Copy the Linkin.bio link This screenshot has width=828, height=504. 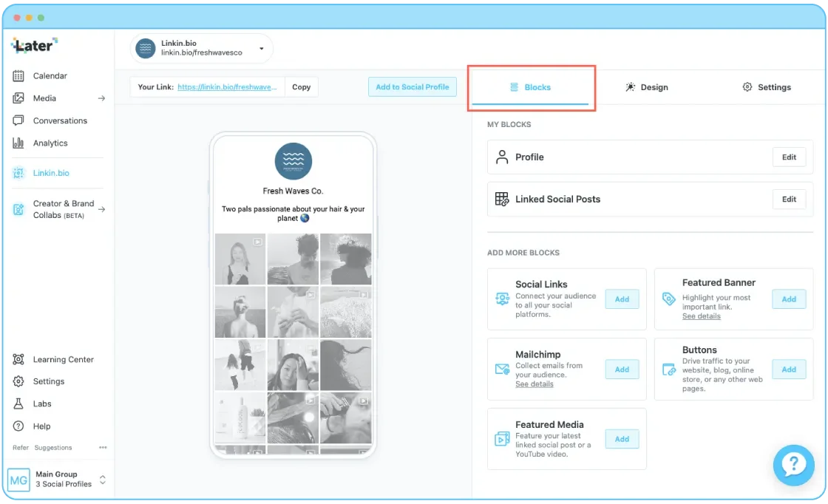(x=302, y=87)
